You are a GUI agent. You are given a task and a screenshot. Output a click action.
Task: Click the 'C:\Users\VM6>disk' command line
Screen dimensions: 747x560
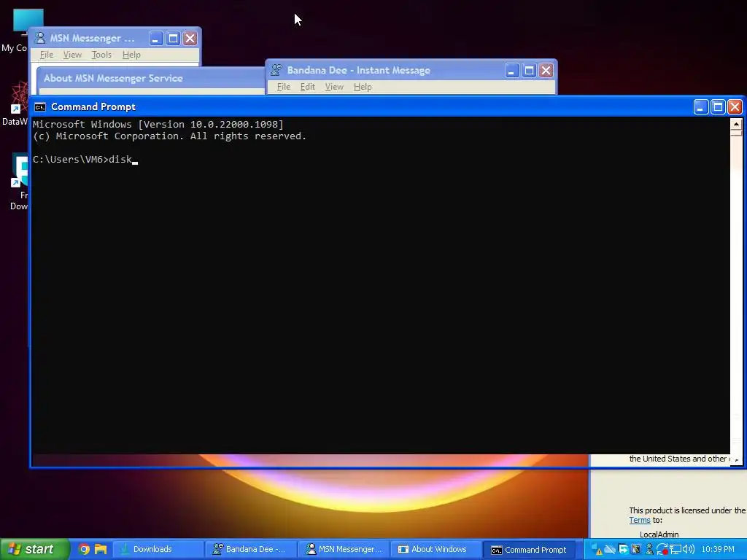point(82,160)
